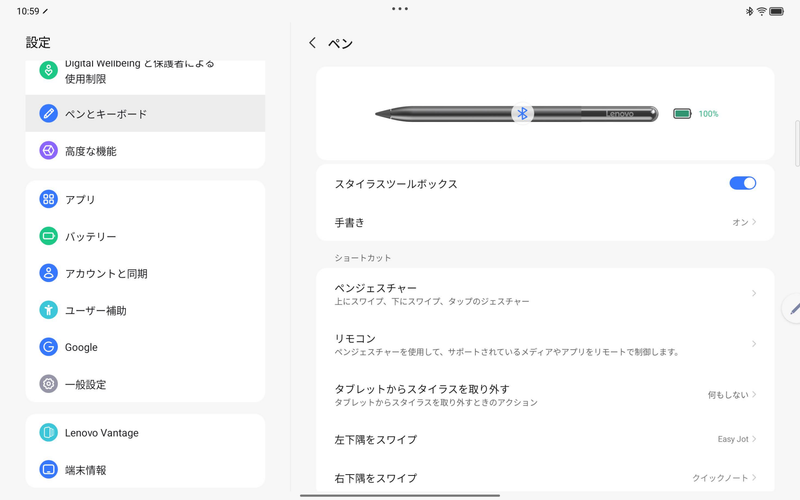
Task: Open Digital Wellbeing 使用制限 entry
Action: [145, 77]
